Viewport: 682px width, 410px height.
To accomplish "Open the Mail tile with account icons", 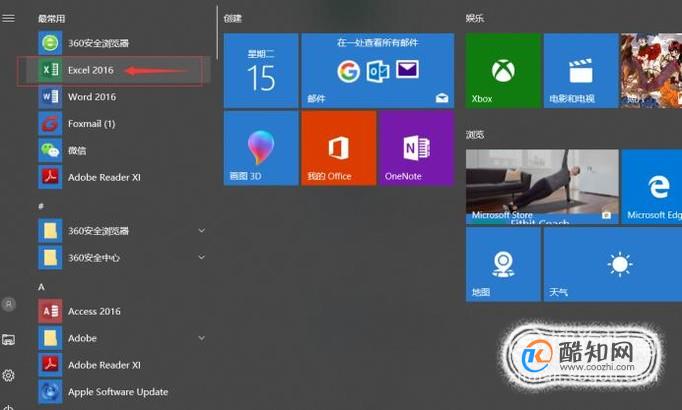I will 378,70.
